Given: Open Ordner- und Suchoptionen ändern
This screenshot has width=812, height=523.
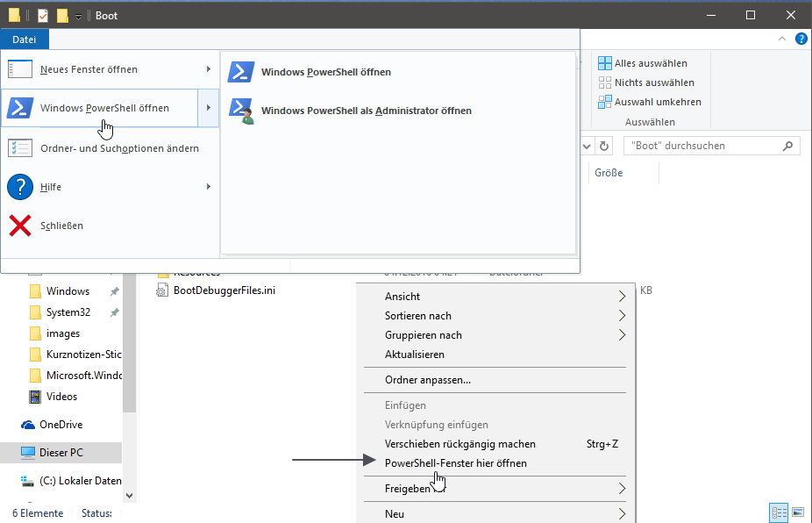Looking at the screenshot, I should [x=110, y=148].
